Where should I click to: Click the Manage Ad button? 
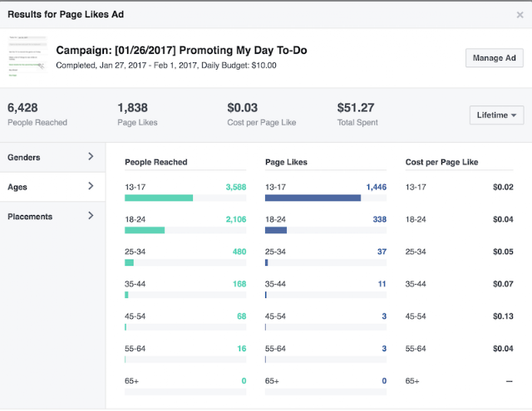coord(494,58)
